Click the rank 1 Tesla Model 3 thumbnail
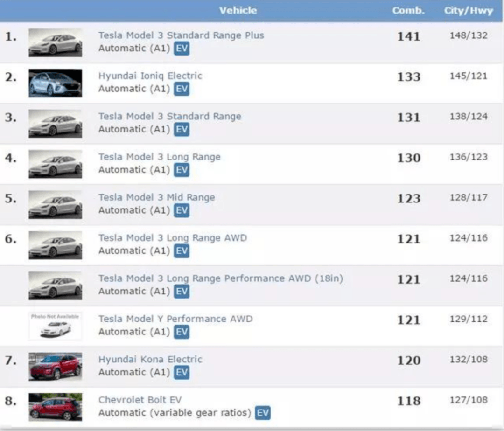Image resolution: width=504 pixels, height=431 pixels. pyautogui.click(x=55, y=43)
